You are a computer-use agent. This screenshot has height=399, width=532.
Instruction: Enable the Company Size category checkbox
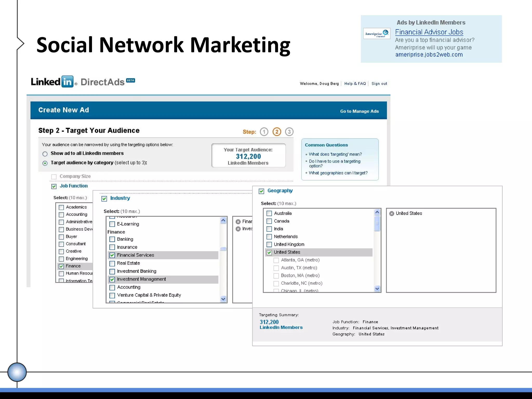pyautogui.click(x=54, y=177)
